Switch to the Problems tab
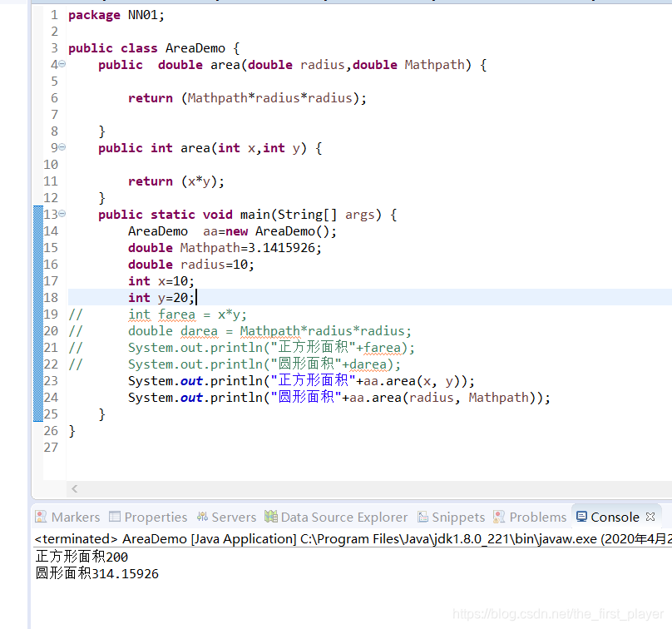This screenshot has height=629, width=672. coord(530,517)
